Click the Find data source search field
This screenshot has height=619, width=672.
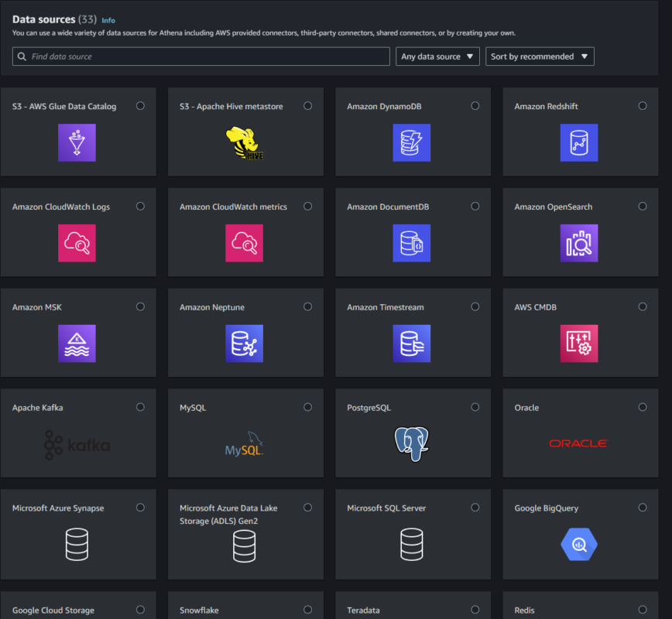tap(201, 56)
